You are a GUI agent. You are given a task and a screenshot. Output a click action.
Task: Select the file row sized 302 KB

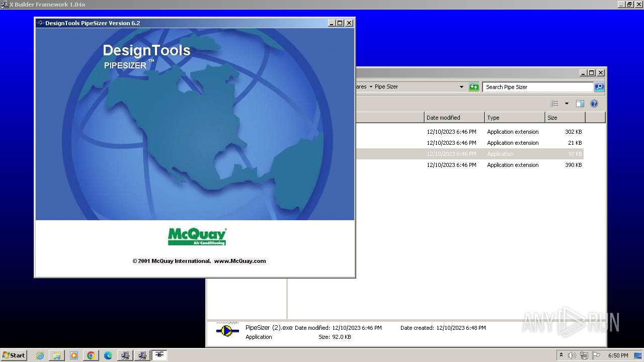[x=470, y=132]
